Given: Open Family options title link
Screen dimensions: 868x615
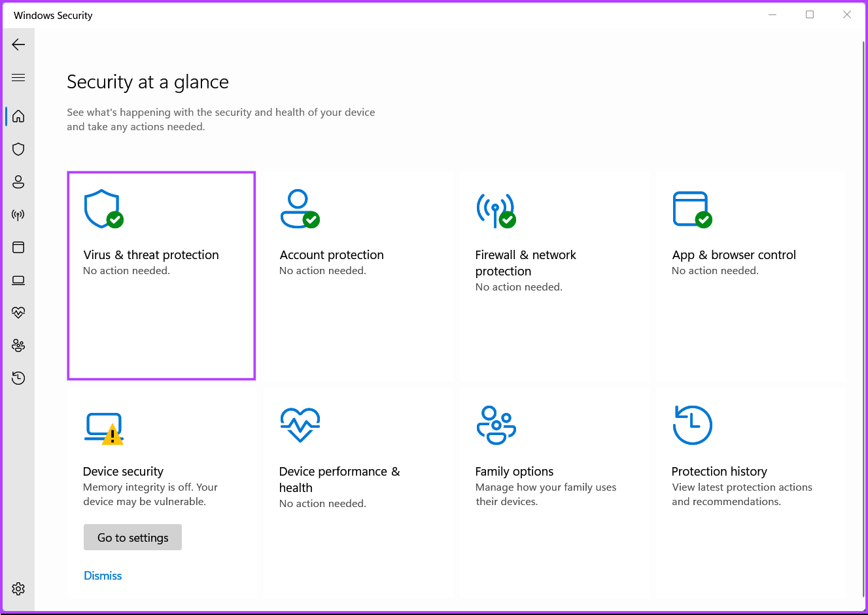Looking at the screenshot, I should pyautogui.click(x=514, y=472).
